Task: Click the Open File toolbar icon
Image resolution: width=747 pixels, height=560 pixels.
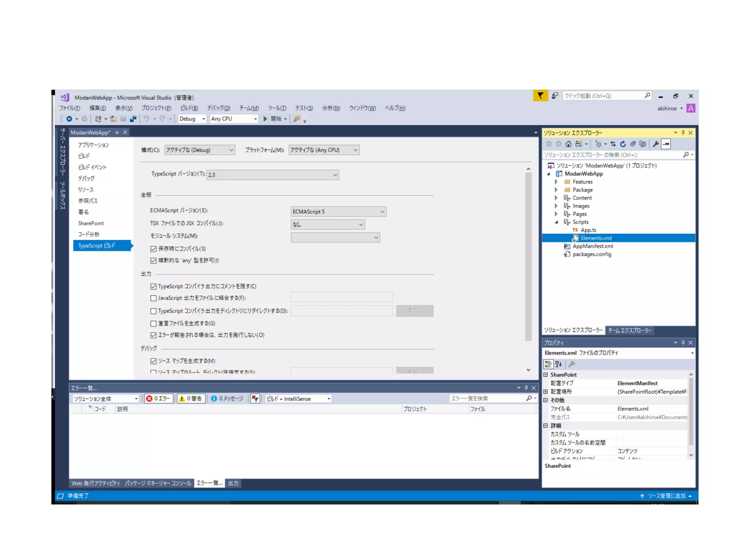Action: 114,119
